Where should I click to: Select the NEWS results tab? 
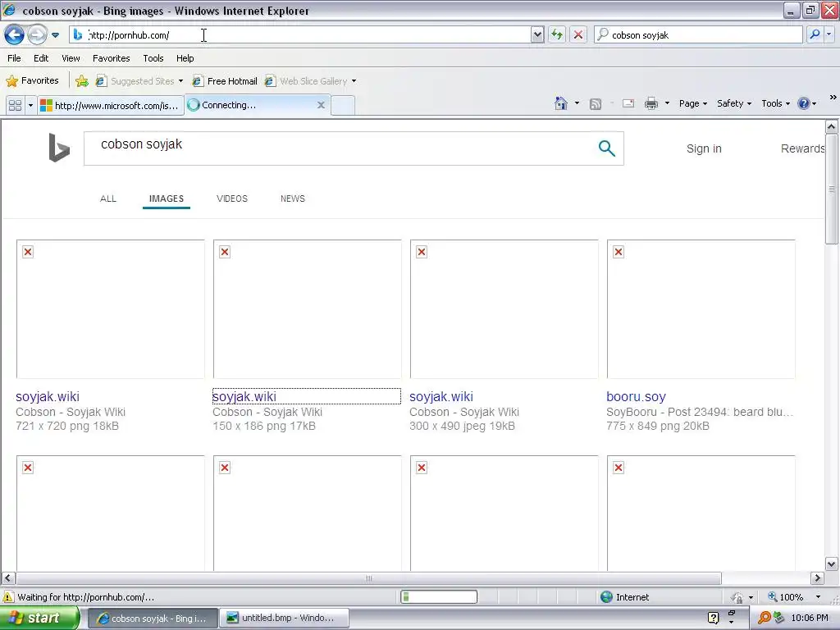click(x=293, y=199)
